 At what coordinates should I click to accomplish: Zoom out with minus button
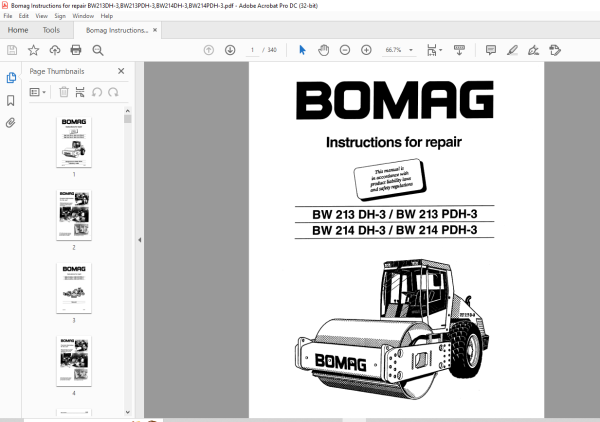click(x=345, y=50)
